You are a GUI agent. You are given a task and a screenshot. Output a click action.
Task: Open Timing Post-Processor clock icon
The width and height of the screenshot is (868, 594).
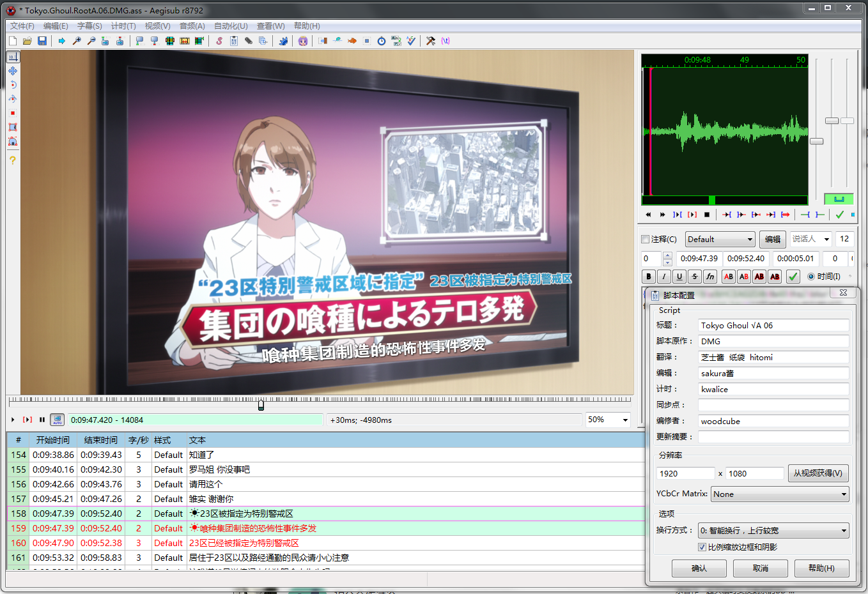tap(382, 41)
